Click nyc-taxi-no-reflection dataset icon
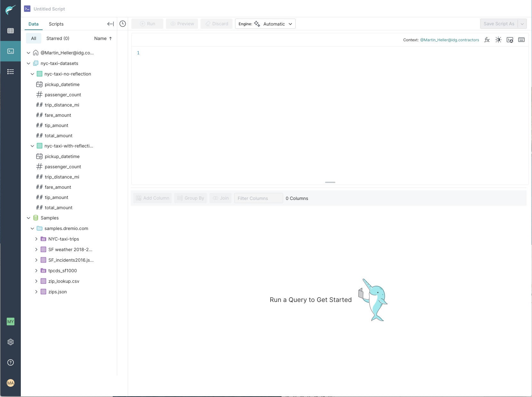532x397 pixels. pos(40,74)
